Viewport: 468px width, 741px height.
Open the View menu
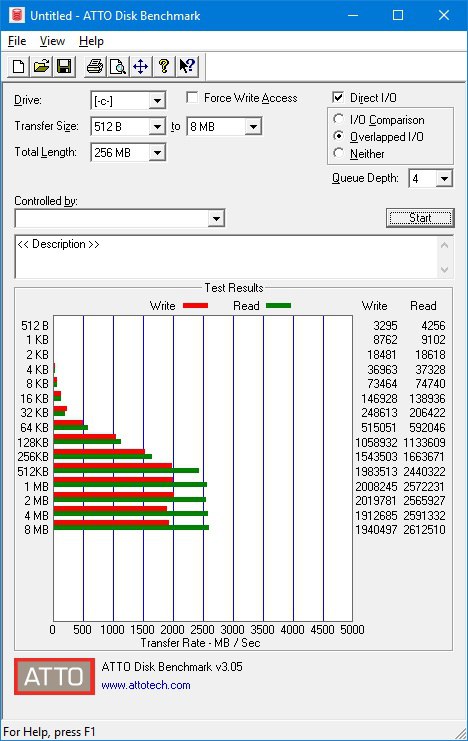point(52,41)
